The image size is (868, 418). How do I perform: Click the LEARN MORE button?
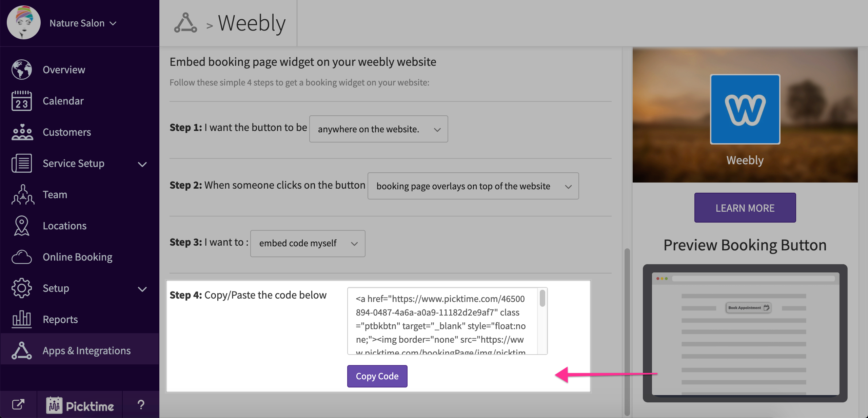click(745, 208)
